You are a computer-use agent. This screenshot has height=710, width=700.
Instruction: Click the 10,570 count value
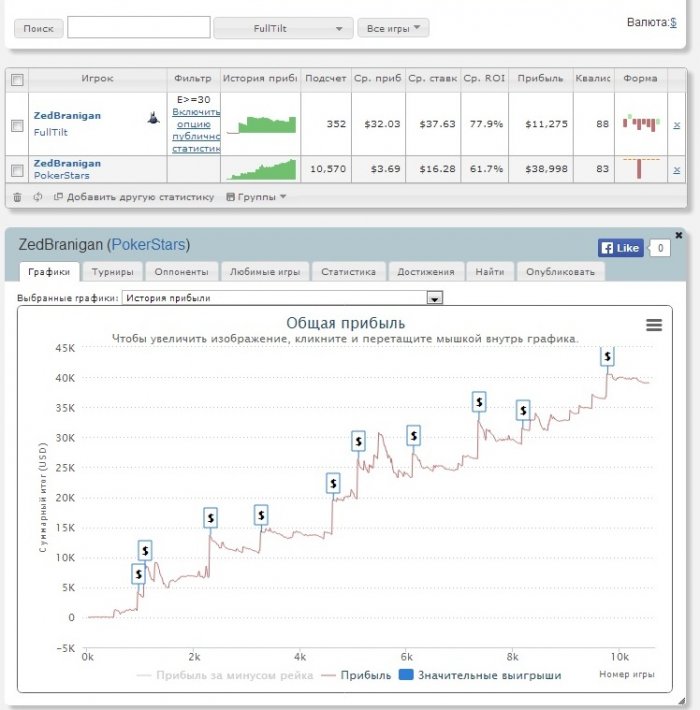pos(328,169)
